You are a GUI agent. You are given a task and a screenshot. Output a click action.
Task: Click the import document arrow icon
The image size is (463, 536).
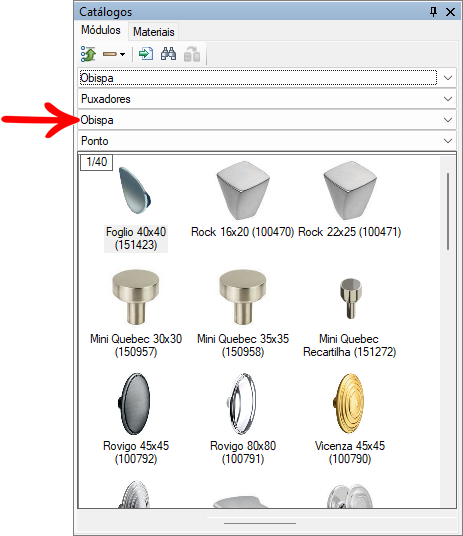[146, 54]
